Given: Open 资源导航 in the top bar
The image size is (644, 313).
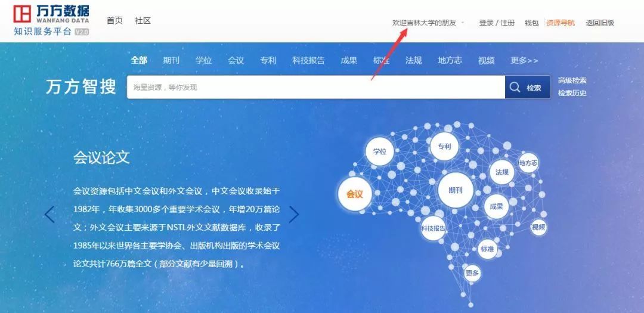Looking at the screenshot, I should [x=561, y=23].
